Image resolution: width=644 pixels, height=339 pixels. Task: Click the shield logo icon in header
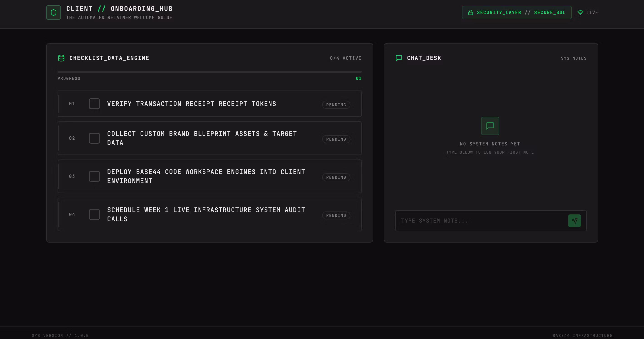[x=54, y=12]
